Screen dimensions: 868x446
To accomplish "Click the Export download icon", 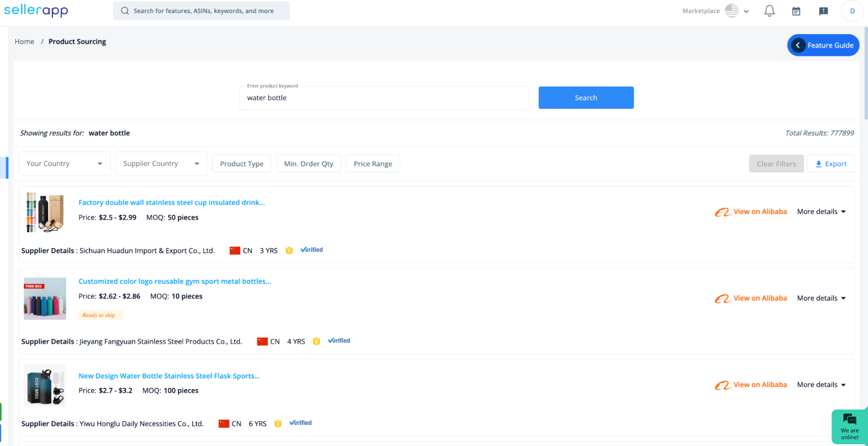I will (x=819, y=164).
